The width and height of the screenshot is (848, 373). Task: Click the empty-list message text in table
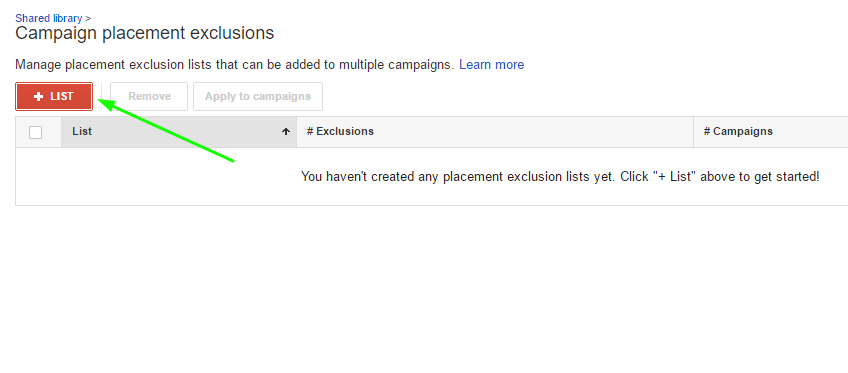tap(560, 177)
